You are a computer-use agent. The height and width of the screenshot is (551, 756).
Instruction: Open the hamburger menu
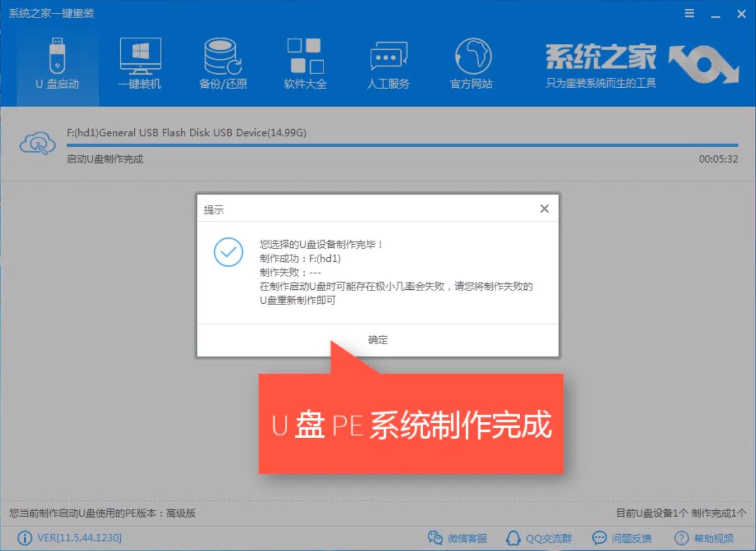pyautogui.click(x=689, y=13)
